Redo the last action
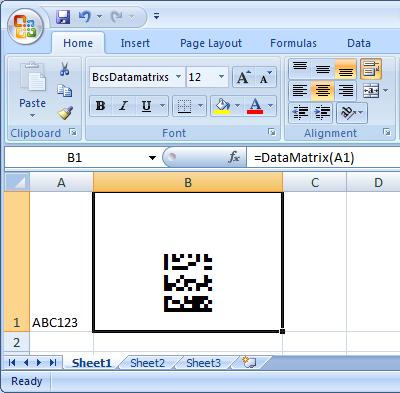 tap(117, 16)
